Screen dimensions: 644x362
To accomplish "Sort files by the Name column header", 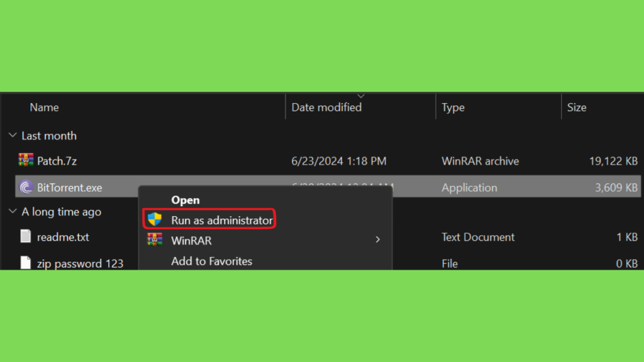I will (x=44, y=107).
